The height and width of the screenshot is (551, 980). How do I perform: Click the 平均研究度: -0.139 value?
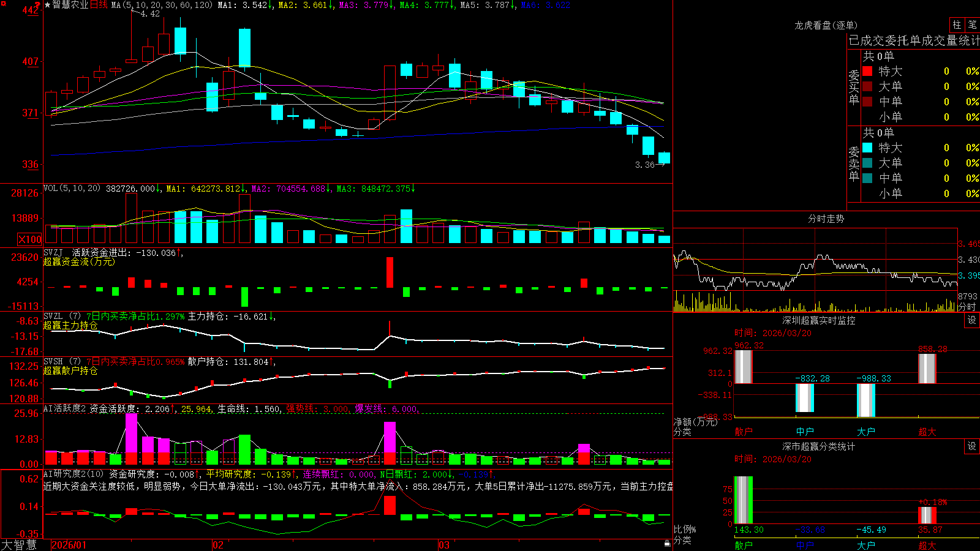click(x=251, y=474)
